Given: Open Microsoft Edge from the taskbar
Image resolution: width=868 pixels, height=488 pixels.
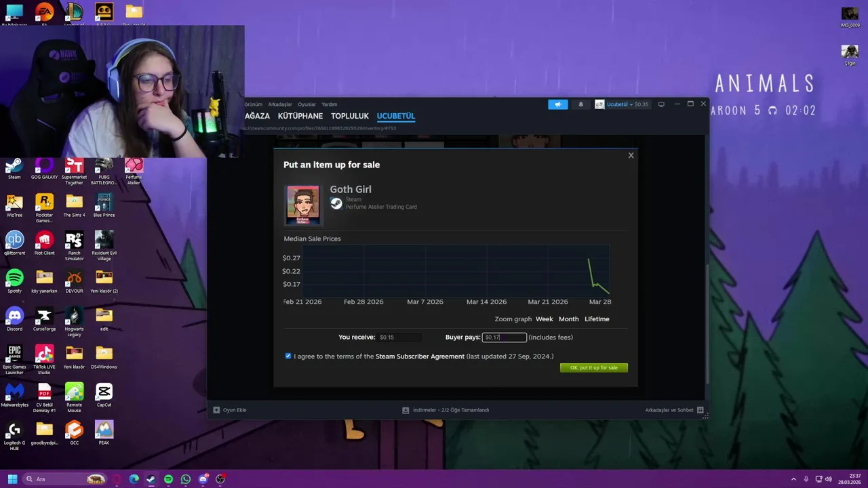Looking at the screenshot, I should point(134,479).
